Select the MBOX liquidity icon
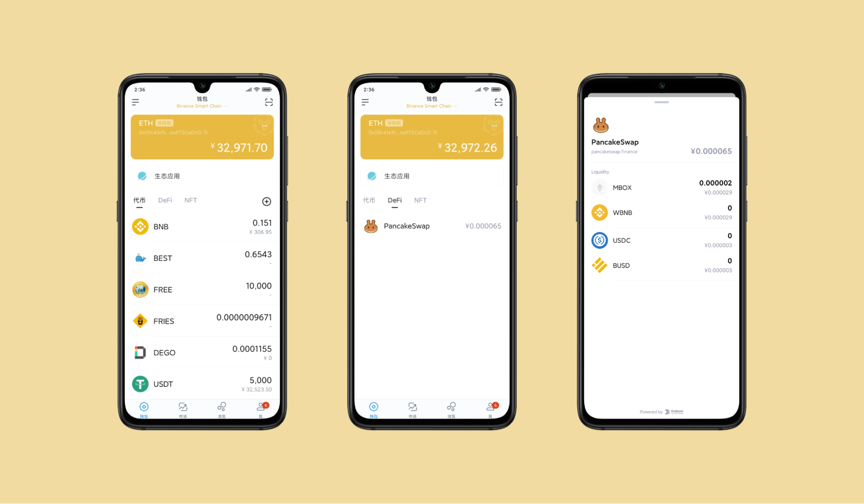Image resolution: width=864 pixels, height=504 pixels. (600, 186)
